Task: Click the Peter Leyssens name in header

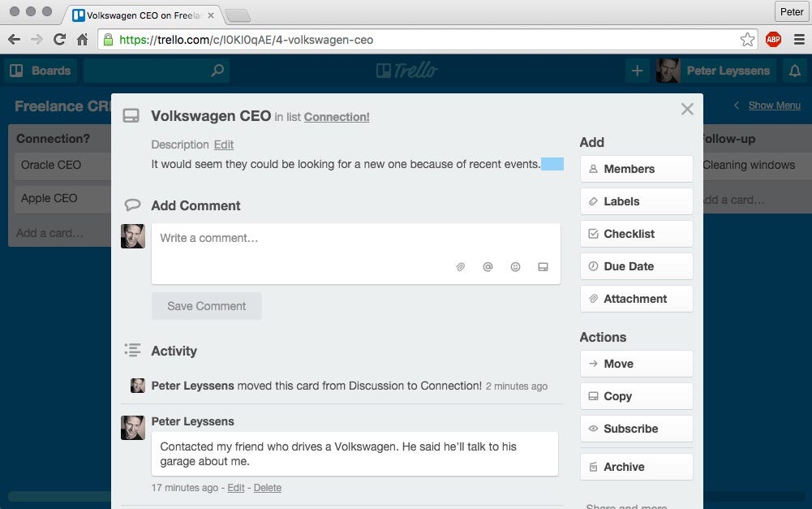Action: coord(728,71)
